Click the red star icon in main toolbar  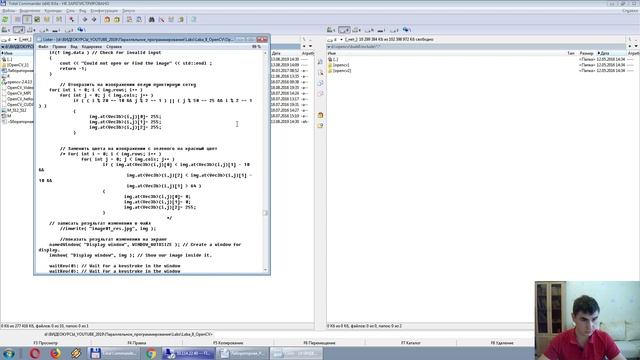(71, 19)
